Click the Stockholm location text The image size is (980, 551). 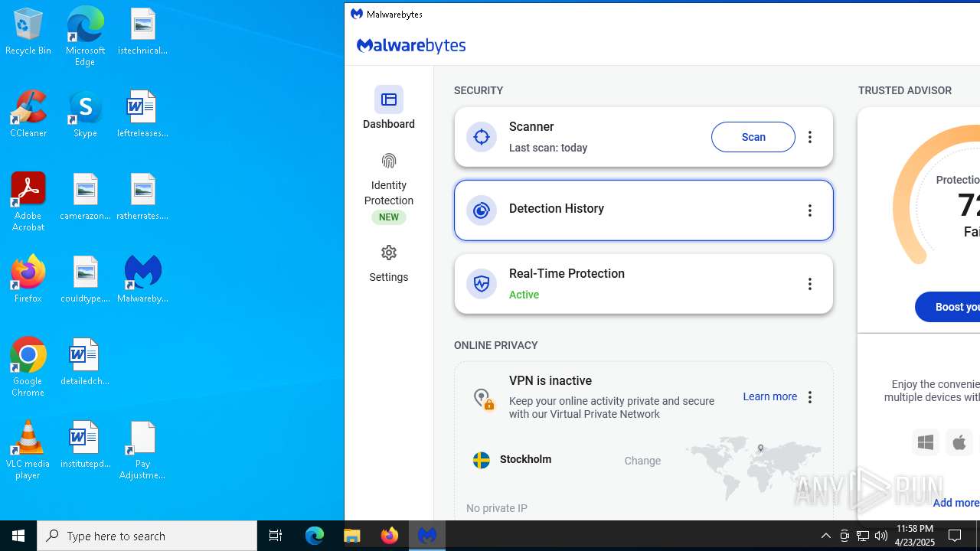tap(526, 459)
